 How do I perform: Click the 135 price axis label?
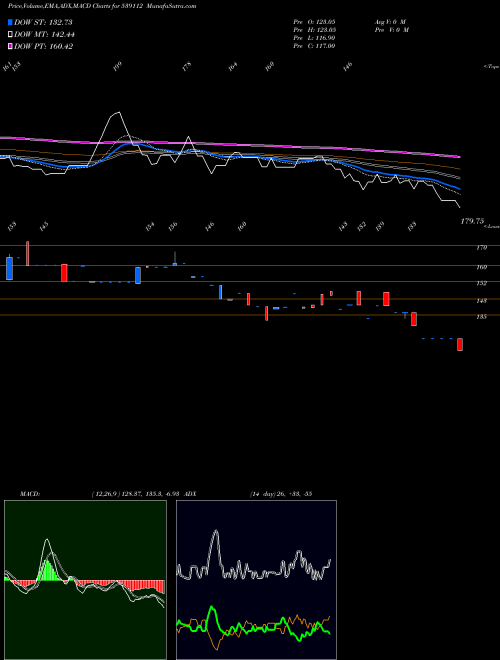click(481, 317)
